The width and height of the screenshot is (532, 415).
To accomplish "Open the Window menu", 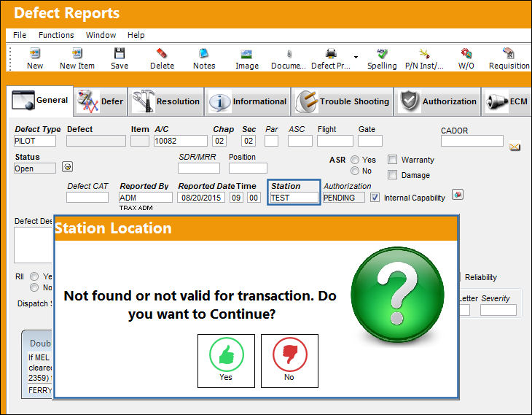I will pyautogui.click(x=101, y=35).
